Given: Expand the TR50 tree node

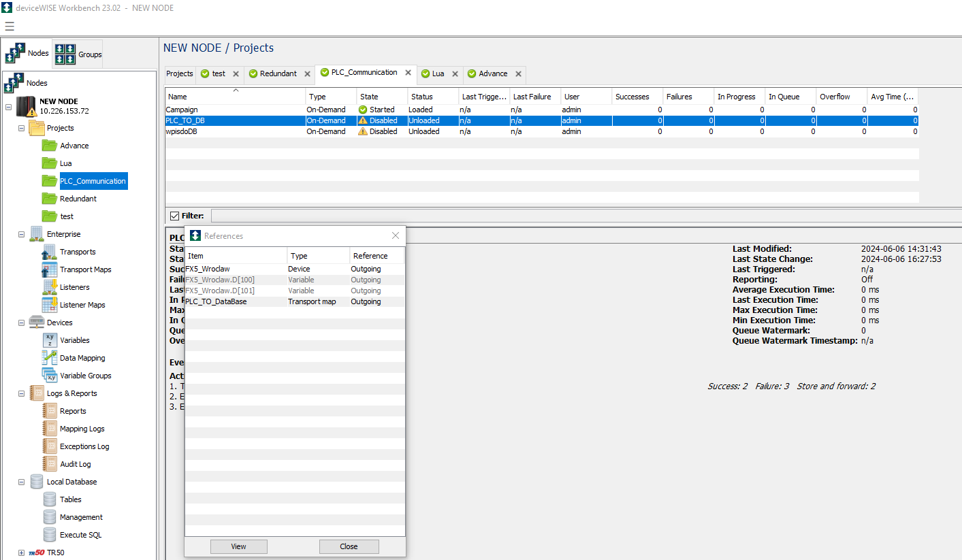Looking at the screenshot, I should point(22,553).
